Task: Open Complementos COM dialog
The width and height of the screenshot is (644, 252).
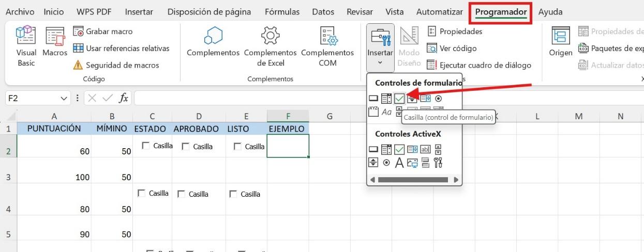Action: (x=327, y=46)
